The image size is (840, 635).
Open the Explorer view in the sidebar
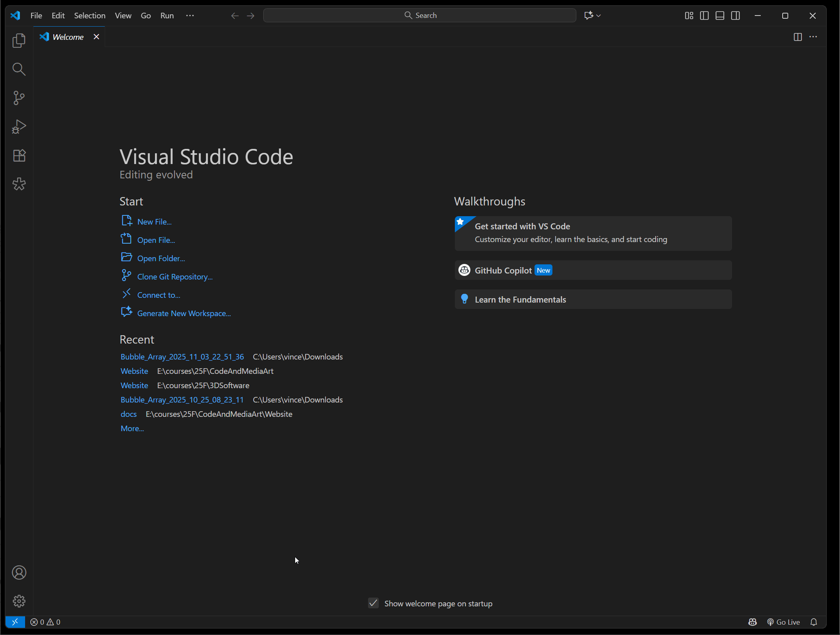[x=19, y=40]
